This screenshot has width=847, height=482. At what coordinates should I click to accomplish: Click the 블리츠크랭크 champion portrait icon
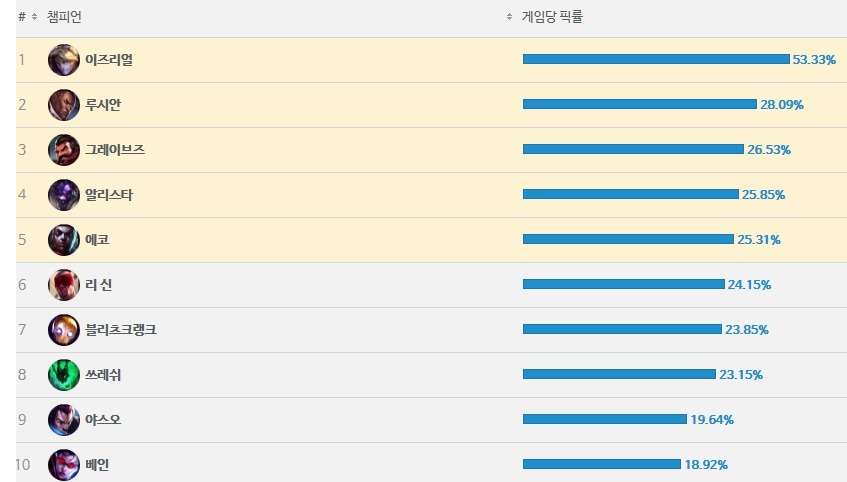pos(64,330)
